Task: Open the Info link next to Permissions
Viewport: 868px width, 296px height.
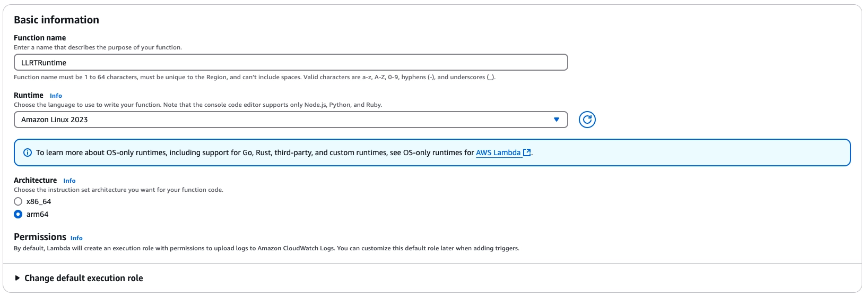Action: pos(76,238)
